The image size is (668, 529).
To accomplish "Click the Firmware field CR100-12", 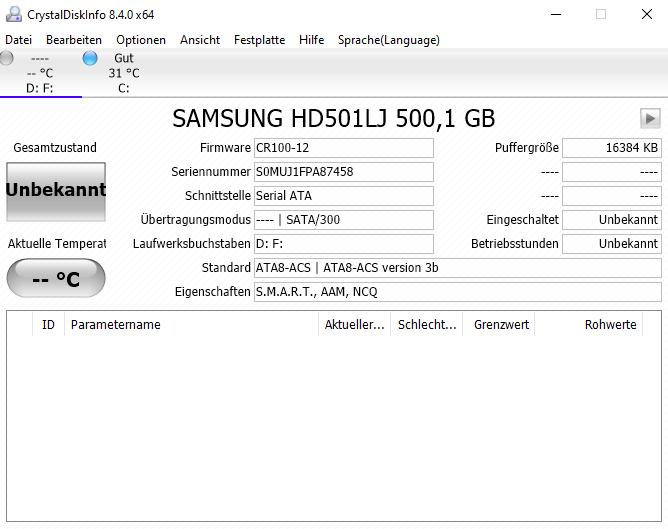I will 344,148.
